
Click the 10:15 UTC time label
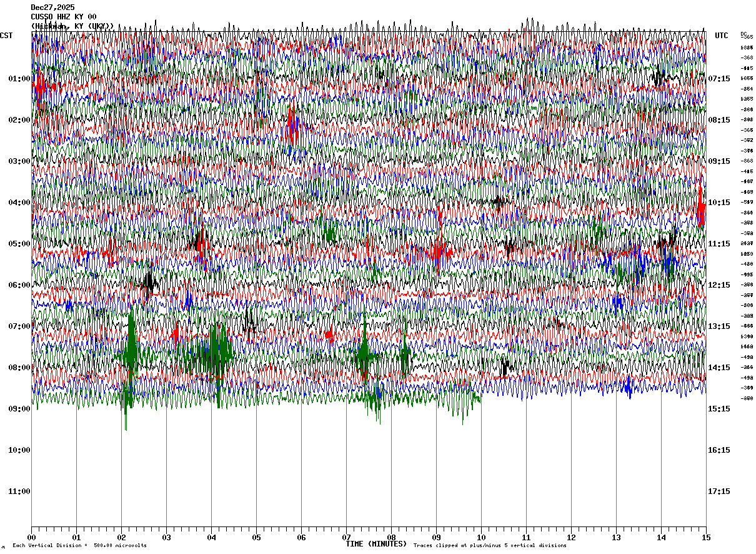click(x=719, y=203)
